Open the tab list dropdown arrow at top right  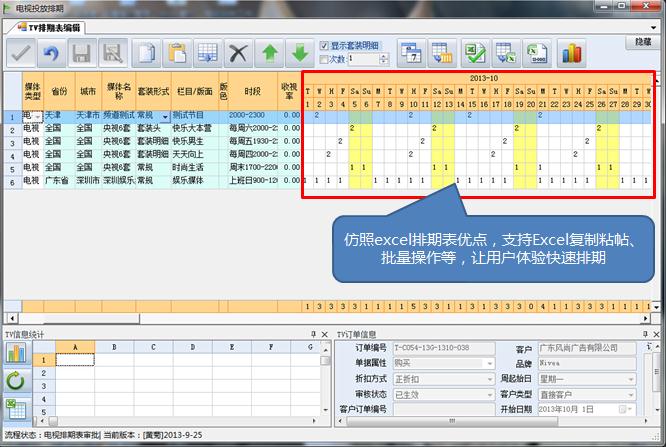[x=653, y=28]
